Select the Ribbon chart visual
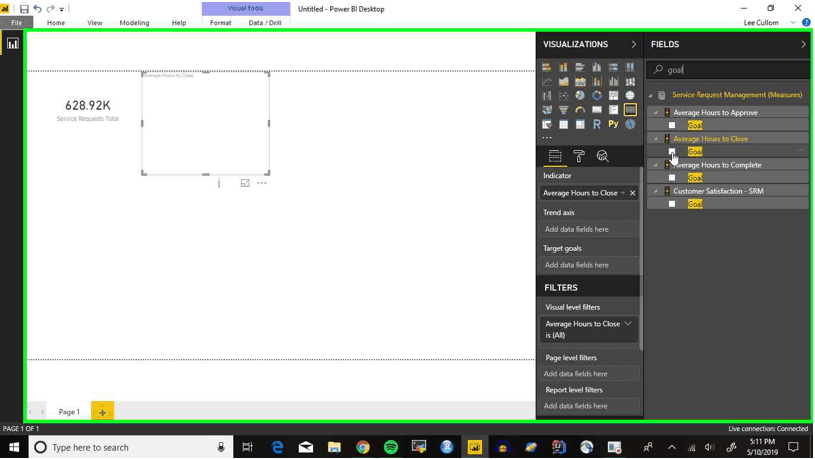 click(630, 82)
